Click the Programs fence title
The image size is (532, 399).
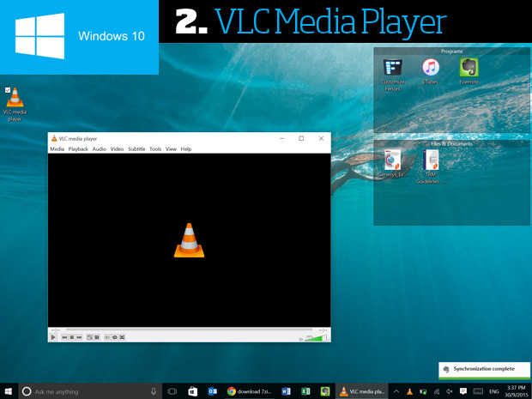click(x=451, y=51)
